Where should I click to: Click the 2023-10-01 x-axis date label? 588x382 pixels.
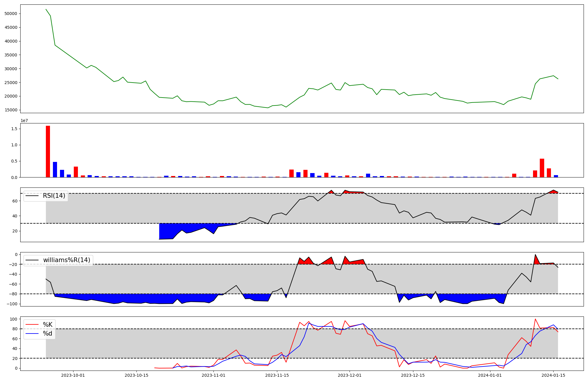73,375
